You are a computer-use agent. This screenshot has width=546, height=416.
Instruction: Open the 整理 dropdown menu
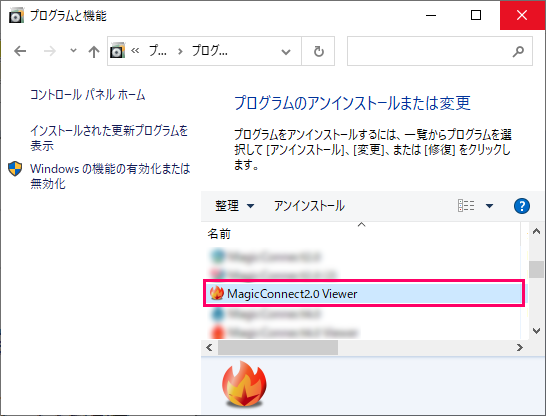[x=234, y=206]
